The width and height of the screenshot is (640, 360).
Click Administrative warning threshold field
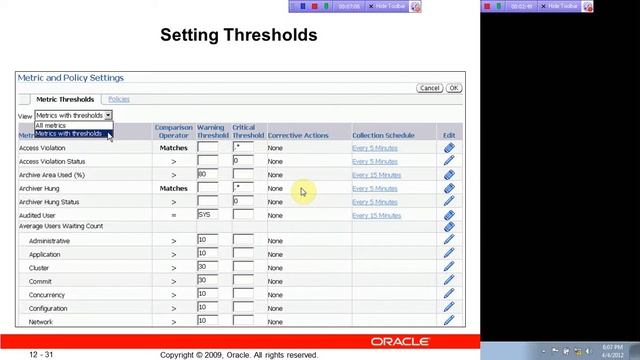208,240
